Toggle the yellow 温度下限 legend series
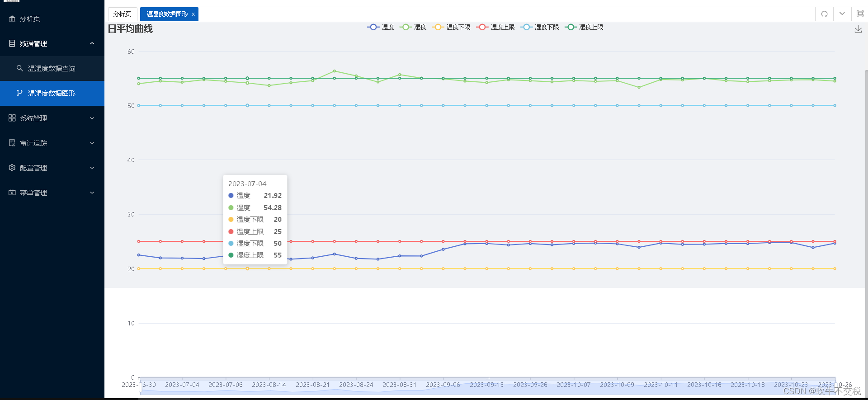This screenshot has width=868, height=400. point(451,27)
